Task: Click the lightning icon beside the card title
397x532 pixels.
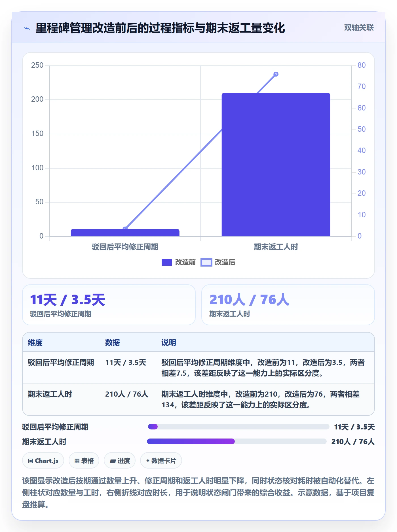Action: point(27,28)
